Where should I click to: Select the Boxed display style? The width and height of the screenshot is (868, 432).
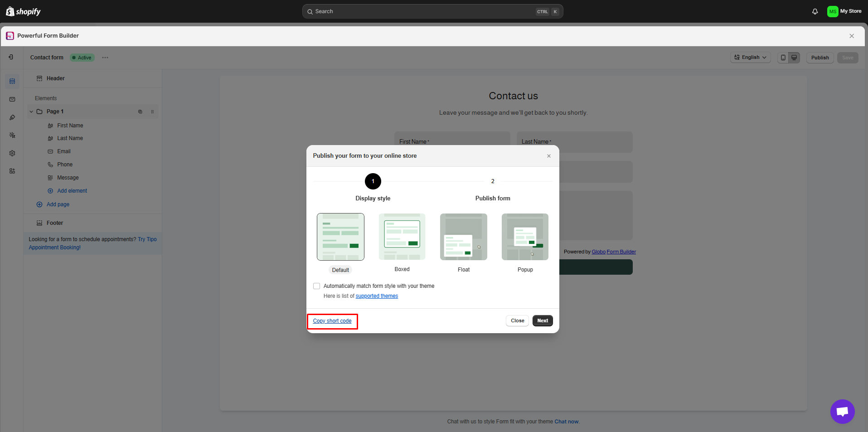[x=402, y=237]
